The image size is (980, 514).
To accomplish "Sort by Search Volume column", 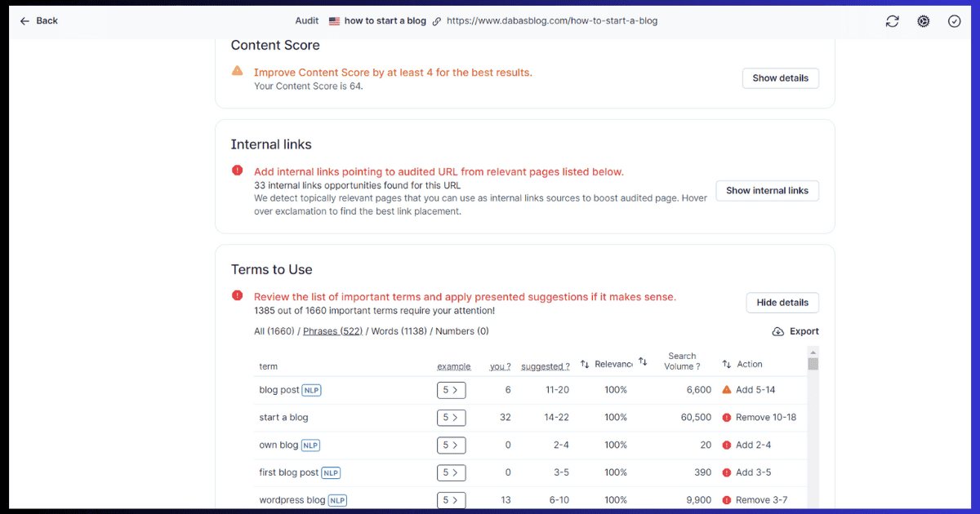I will [682, 361].
